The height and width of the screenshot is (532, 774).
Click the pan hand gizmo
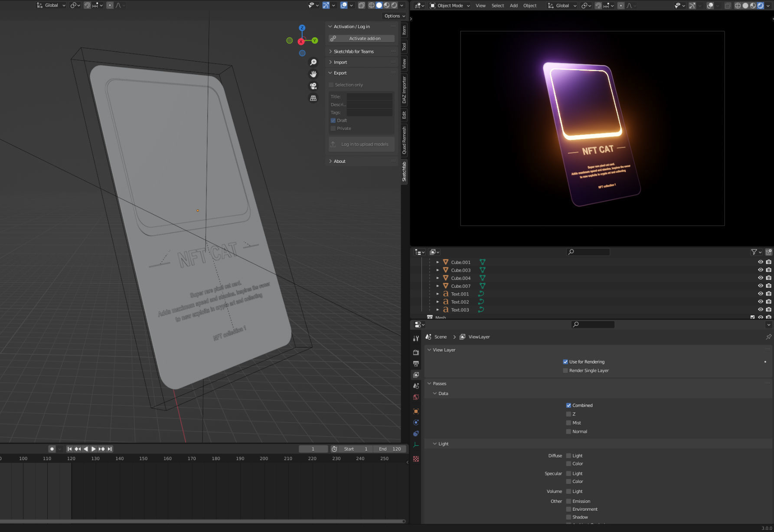click(313, 74)
